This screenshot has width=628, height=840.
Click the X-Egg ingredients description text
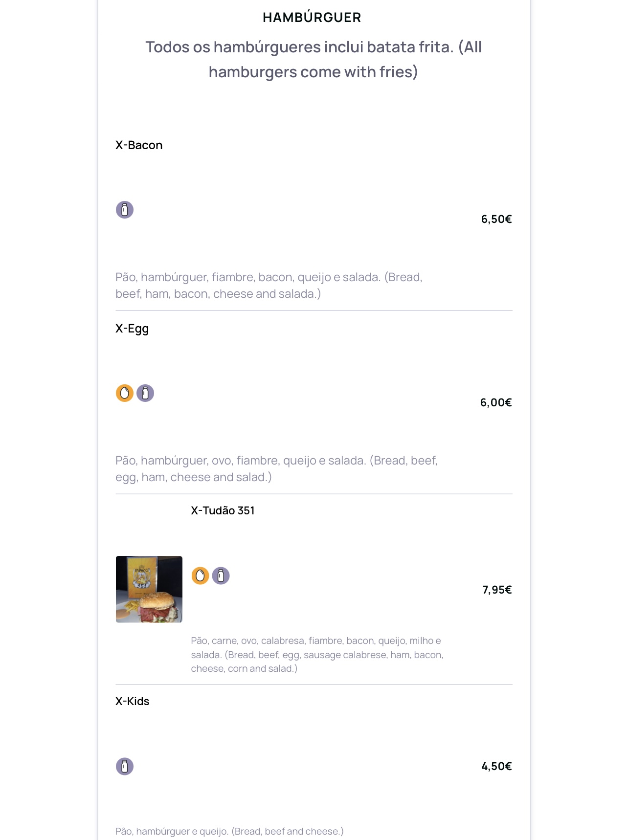pyautogui.click(x=276, y=469)
